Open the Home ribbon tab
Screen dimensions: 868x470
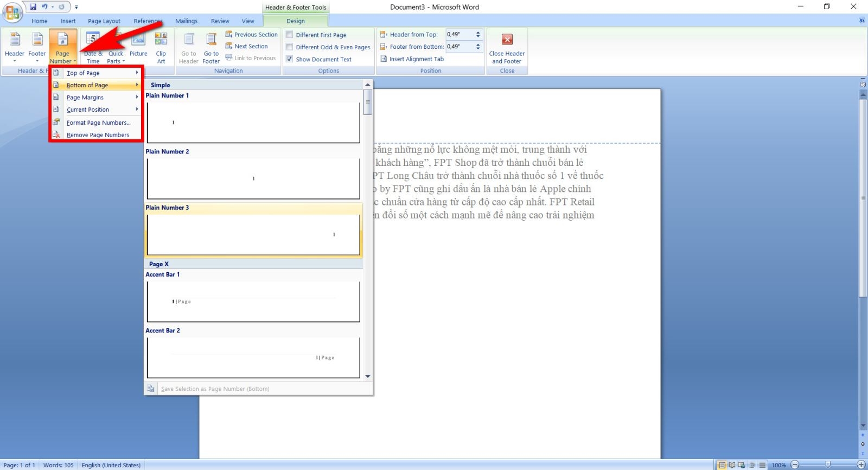click(x=39, y=21)
